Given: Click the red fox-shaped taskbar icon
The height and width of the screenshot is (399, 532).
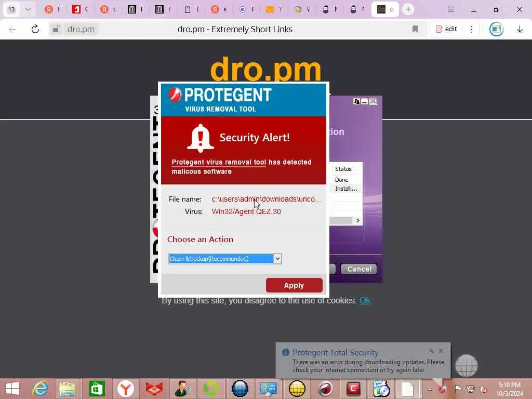Looking at the screenshot, I should pos(154,389).
